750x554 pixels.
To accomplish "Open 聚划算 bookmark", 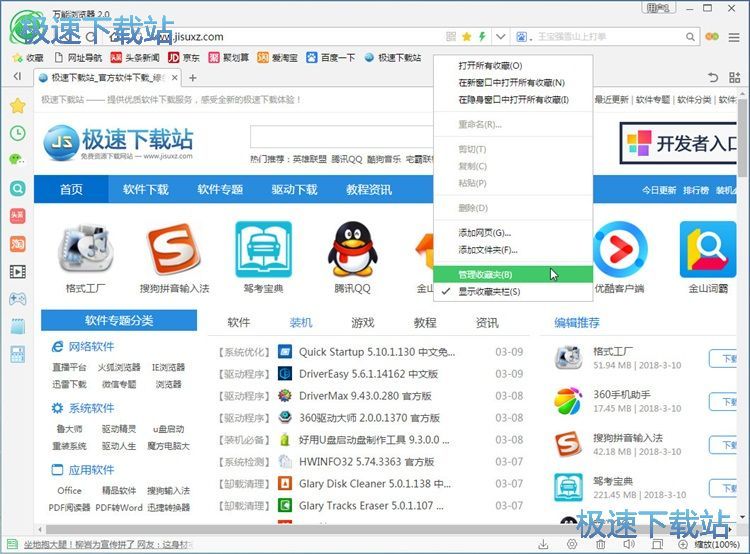I will [229, 57].
